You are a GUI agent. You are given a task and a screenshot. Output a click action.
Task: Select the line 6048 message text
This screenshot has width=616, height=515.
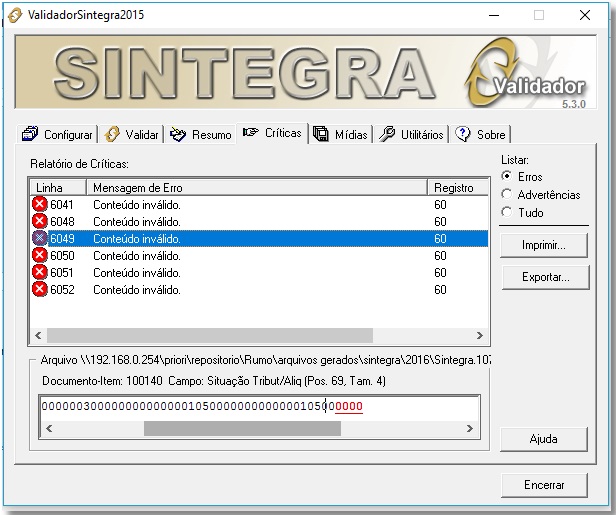tap(137, 222)
